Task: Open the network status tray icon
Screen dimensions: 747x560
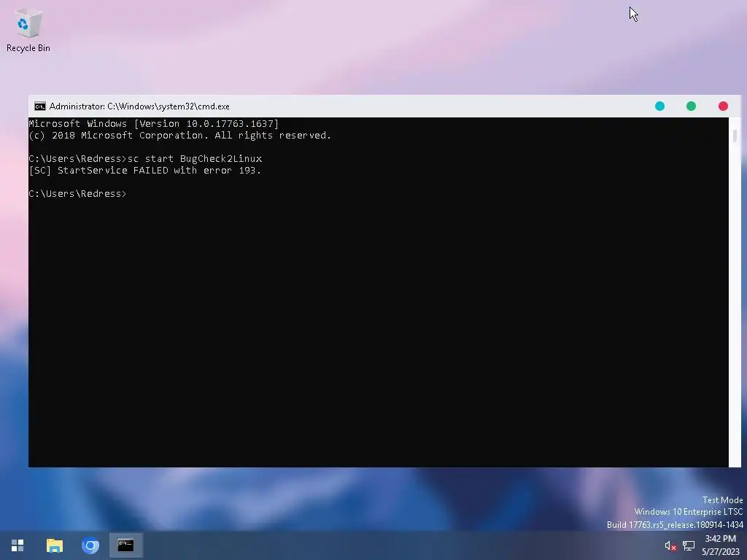Action: pyautogui.click(x=689, y=545)
